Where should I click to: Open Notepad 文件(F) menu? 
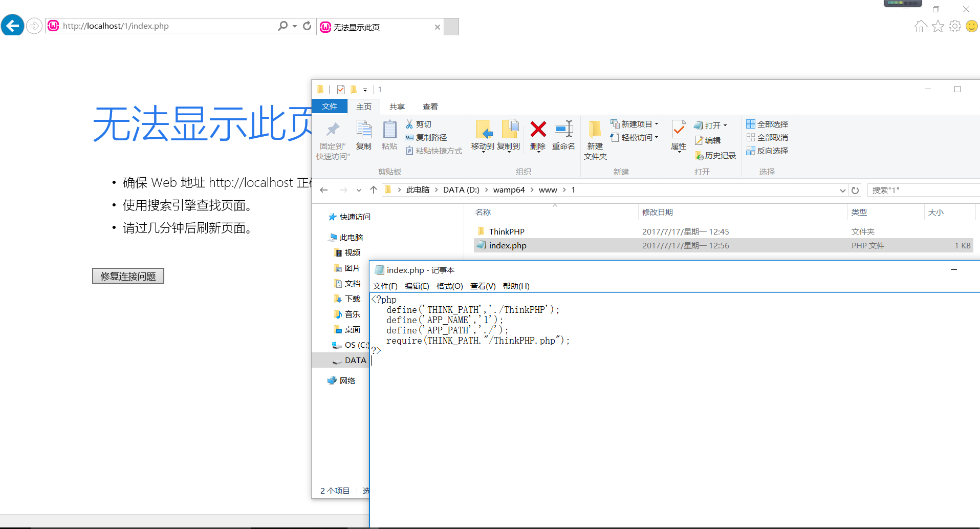[x=385, y=286]
